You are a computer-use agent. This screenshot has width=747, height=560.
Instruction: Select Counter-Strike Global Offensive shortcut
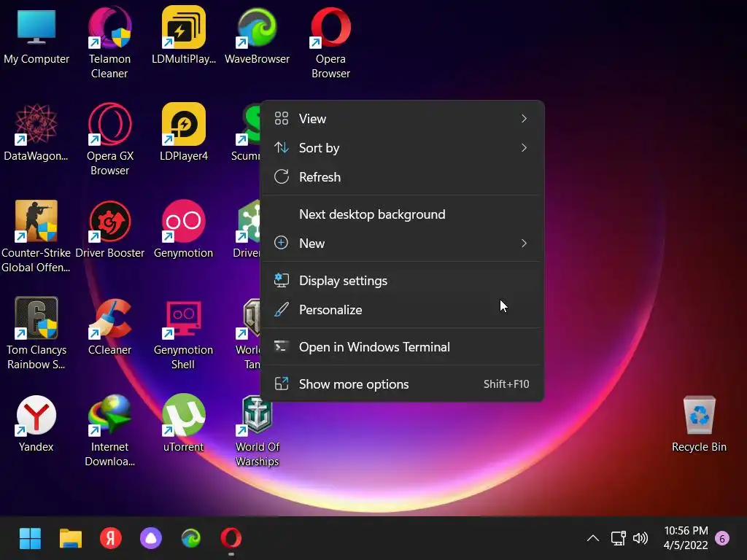coord(36,237)
